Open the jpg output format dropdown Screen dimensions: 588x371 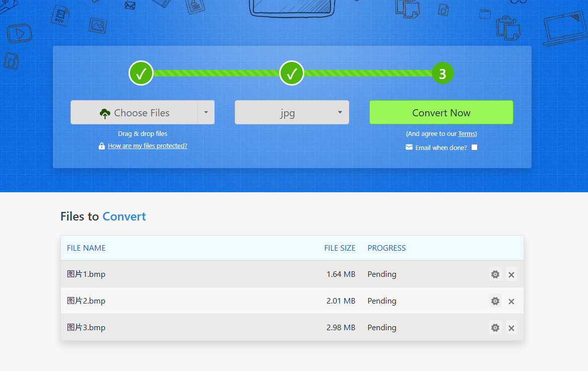(292, 112)
